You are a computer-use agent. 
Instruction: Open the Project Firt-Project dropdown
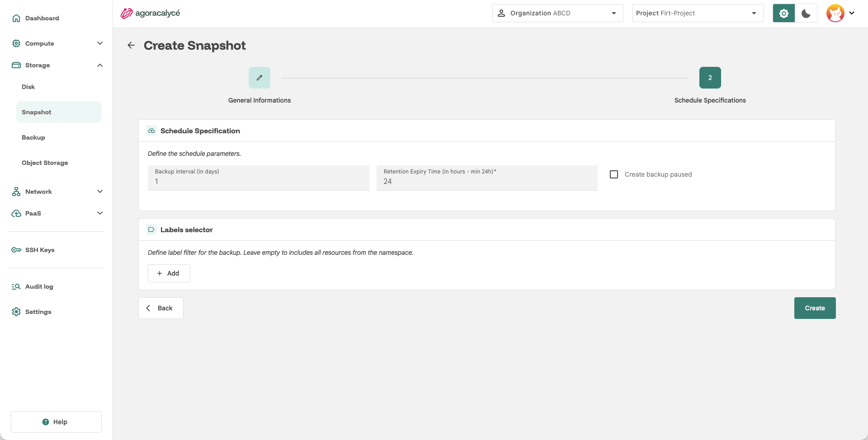click(698, 13)
